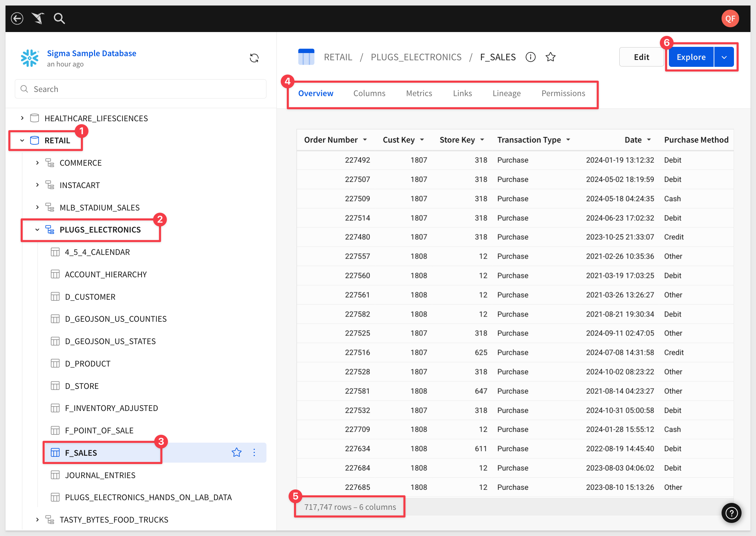
Task: Expand the INSTACART schema chevron
Action: [38, 185]
